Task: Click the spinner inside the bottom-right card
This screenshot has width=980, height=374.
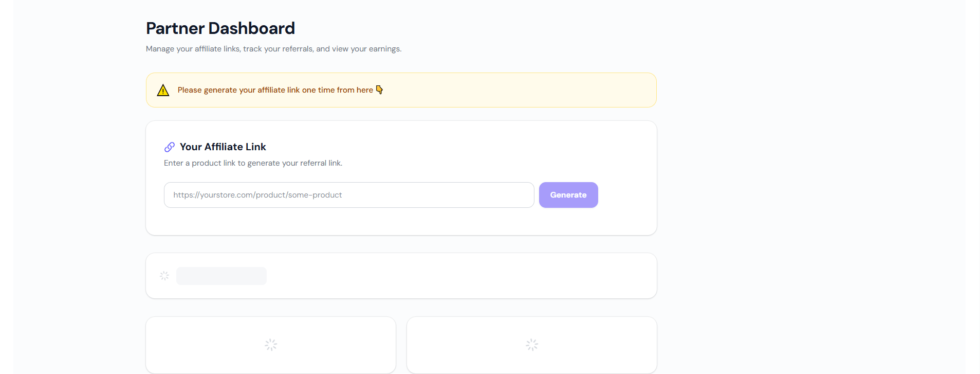Action: pyautogui.click(x=531, y=345)
